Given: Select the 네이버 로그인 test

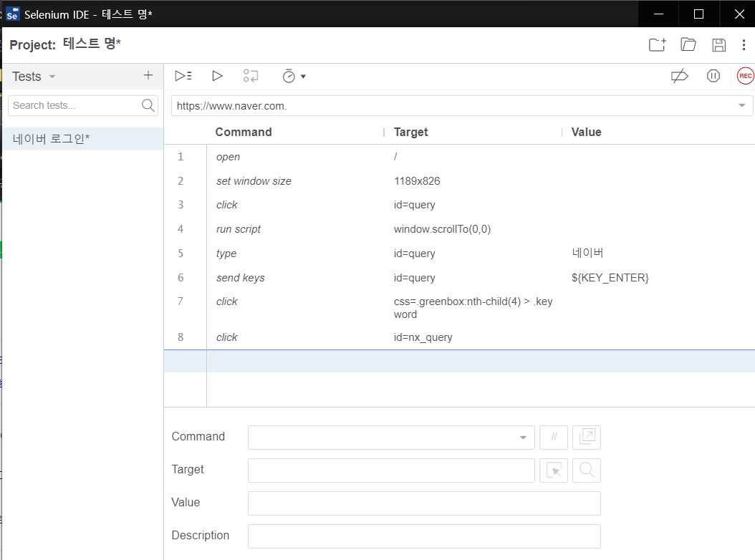Looking at the screenshot, I should point(52,139).
